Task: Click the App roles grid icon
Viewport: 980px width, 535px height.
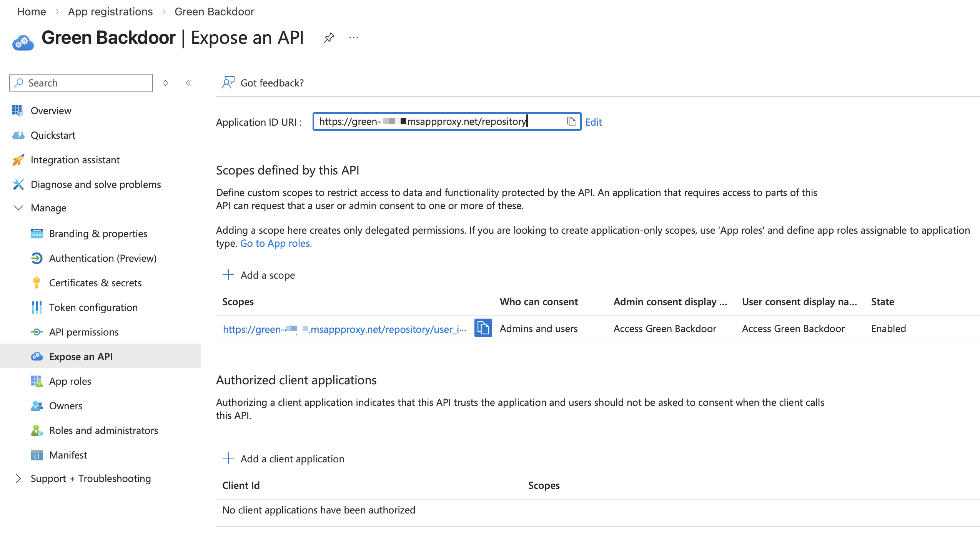Action: [37, 381]
